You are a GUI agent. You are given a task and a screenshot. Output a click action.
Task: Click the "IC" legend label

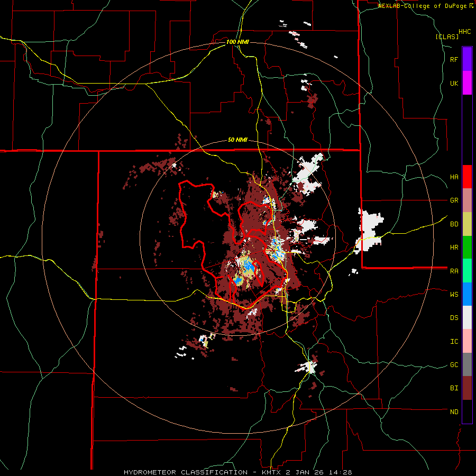coord(454,342)
